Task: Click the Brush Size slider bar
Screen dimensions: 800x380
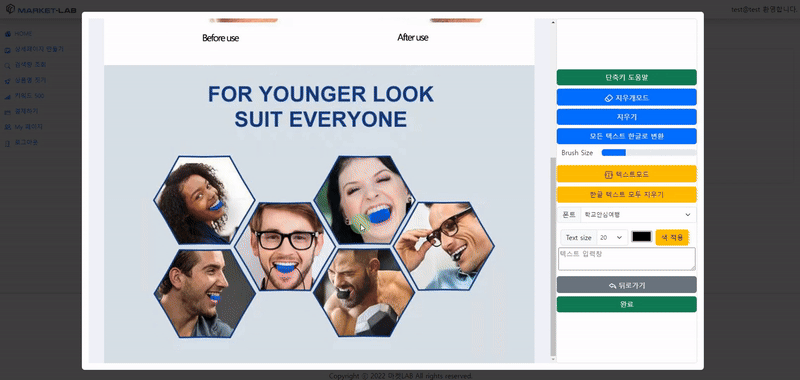Action: (649, 153)
